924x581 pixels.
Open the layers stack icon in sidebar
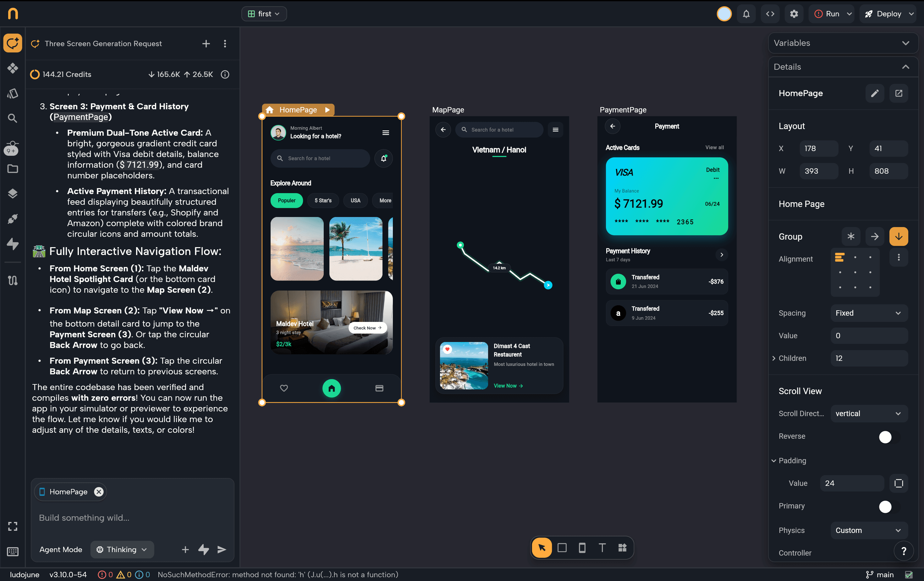tap(13, 194)
